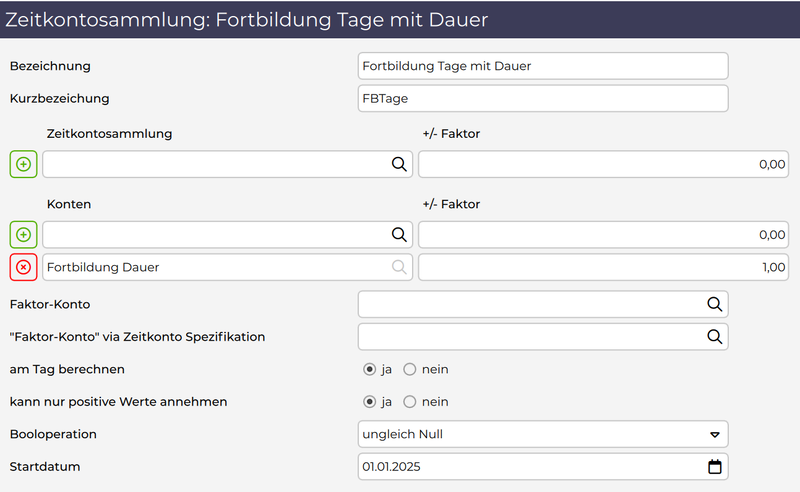Open search lookup for Faktor-Konto

coord(714,304)
